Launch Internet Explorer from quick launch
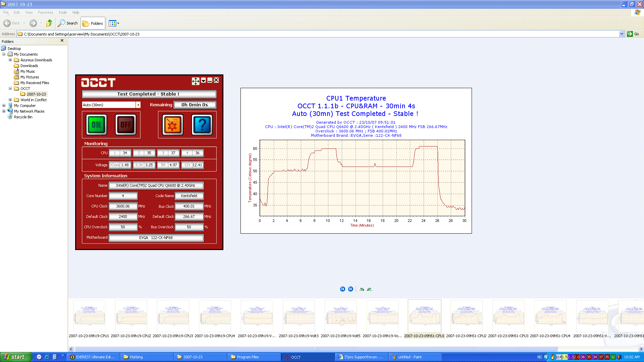The height and width of the screenshot is (362, 644). click(x=47, y=357)
